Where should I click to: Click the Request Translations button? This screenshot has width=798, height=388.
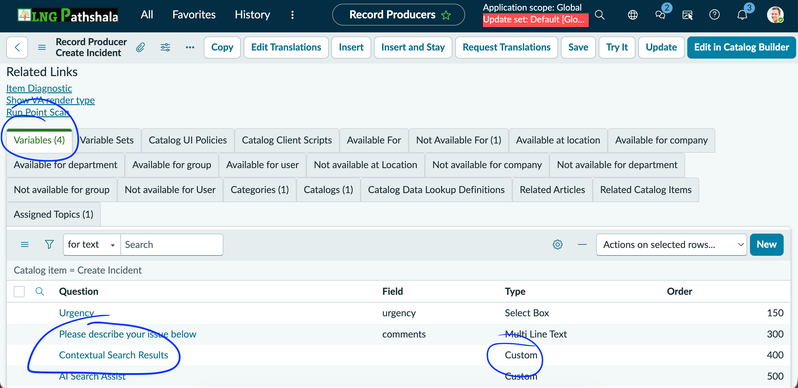(x=506, y=47)
